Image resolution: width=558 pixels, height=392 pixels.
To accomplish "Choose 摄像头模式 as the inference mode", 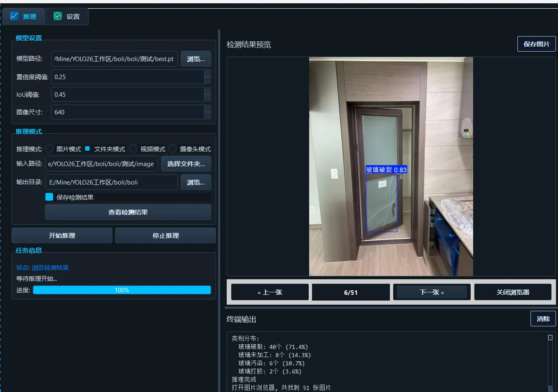I will 172,148.
